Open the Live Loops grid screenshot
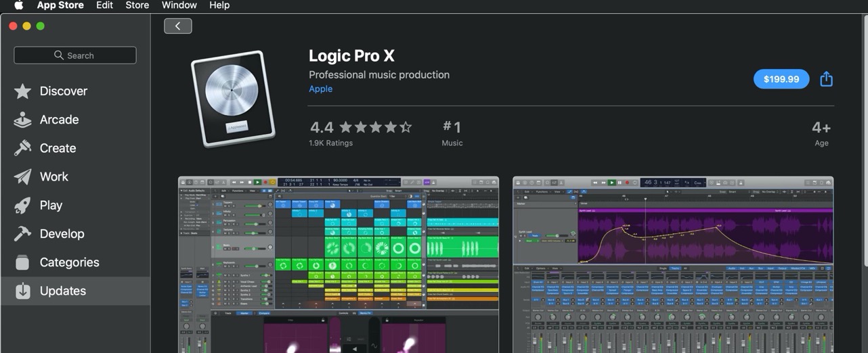This screenshot has width=868, height=353. coord(339,264)
